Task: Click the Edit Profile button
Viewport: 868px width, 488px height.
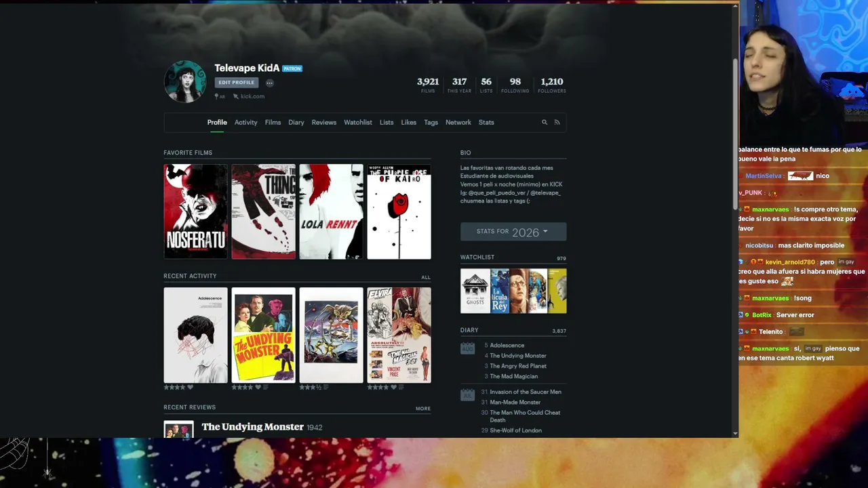Action: coord(237,83)
